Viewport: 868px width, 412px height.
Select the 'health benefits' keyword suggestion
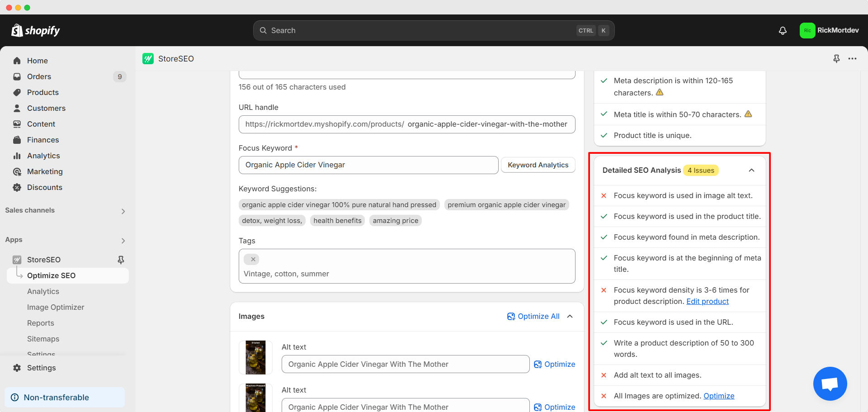(337, 221)
